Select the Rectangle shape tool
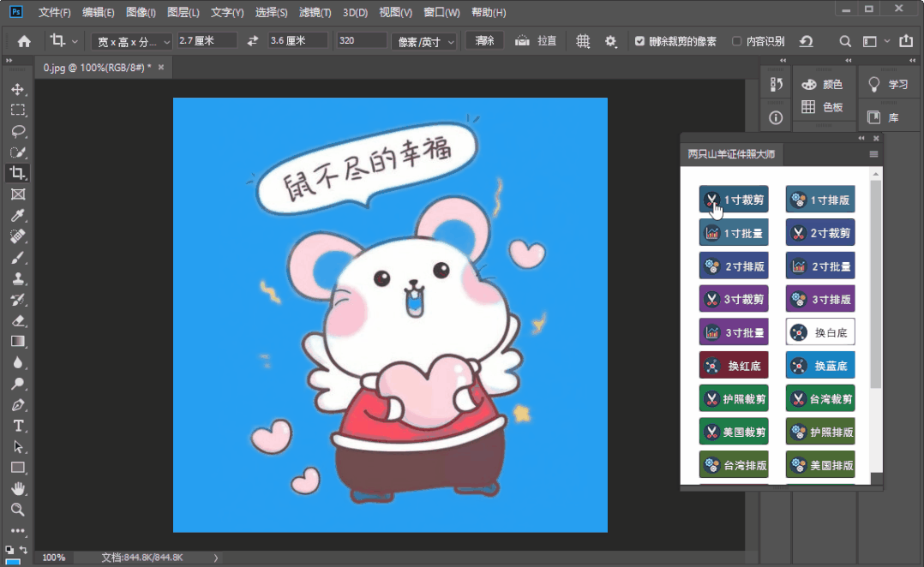This screenshot has height=567, width=924. point(18,469)
